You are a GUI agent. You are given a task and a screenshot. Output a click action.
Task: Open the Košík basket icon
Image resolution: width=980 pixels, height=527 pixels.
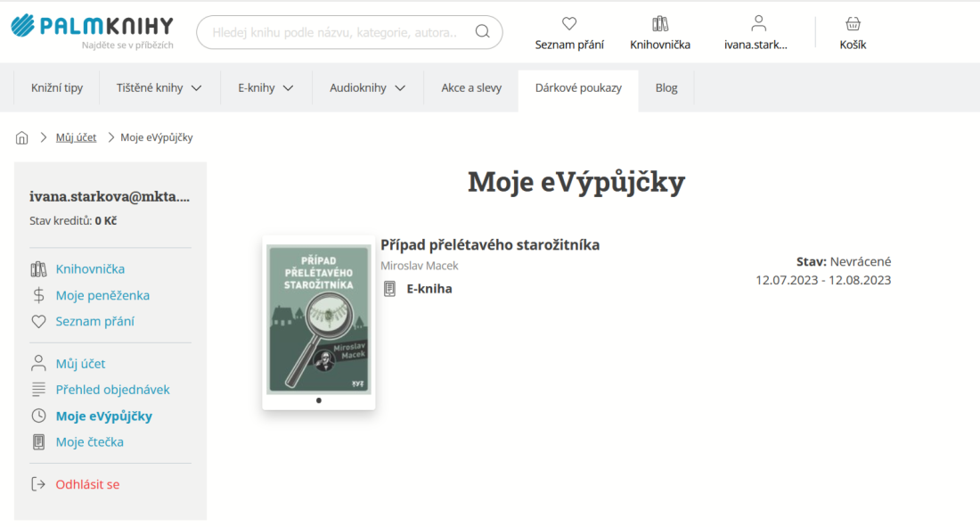[x=853, y=24]
